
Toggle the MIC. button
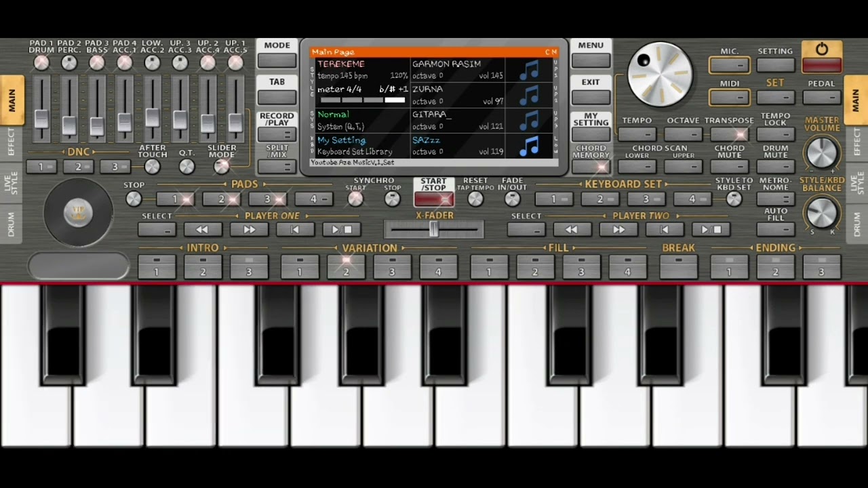point(730,65)
